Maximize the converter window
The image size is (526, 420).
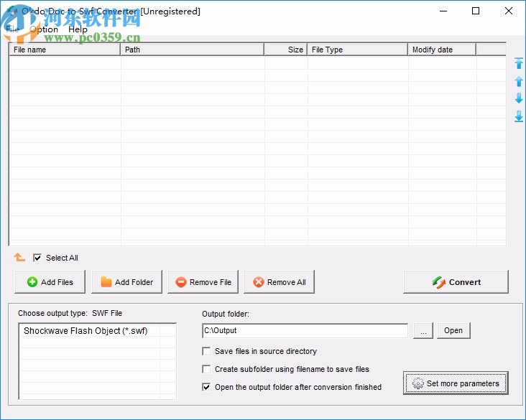pos(476,11)
